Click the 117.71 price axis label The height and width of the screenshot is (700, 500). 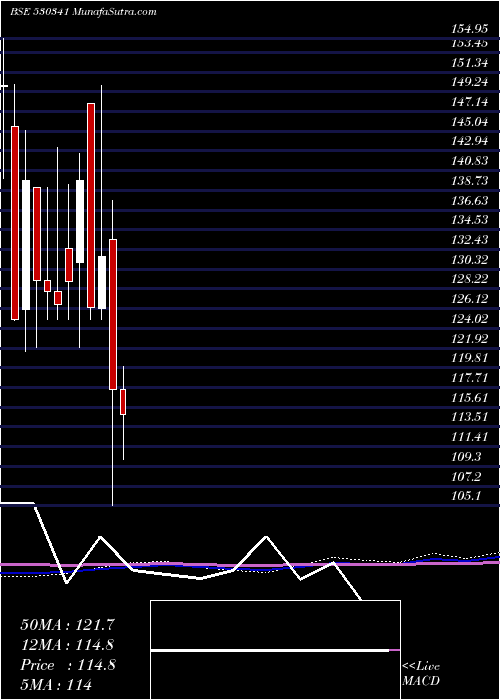coord(470,378)
